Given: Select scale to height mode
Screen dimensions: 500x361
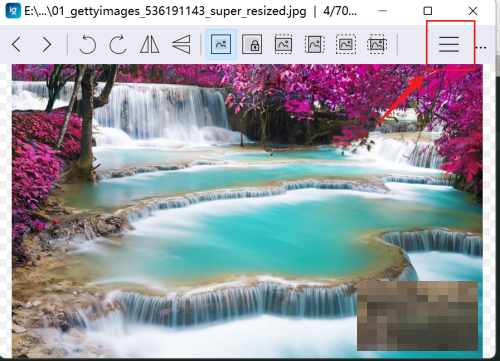Looking at the screenshot, I should click(315, 44).
